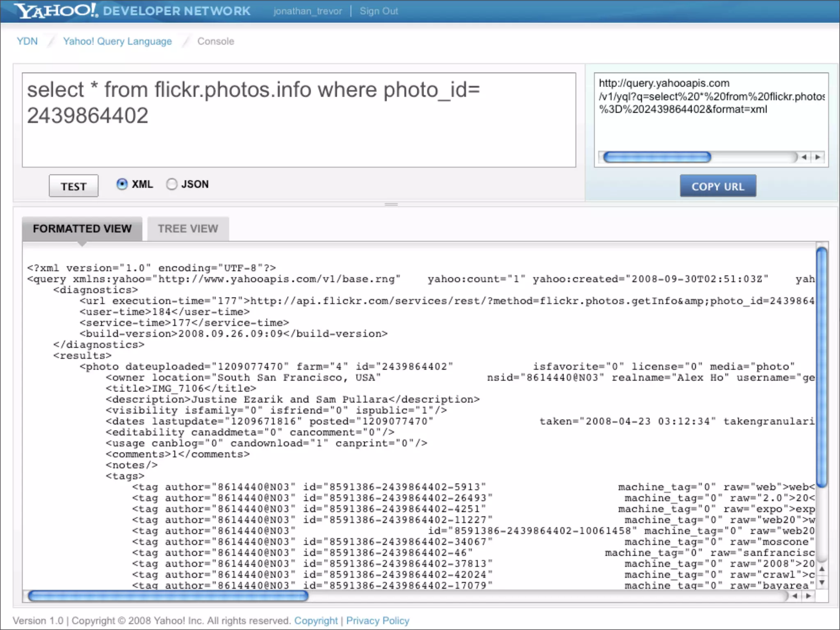Open Yahoo! Query Language breadcrumb
The image size is (840, 630).
pyautogui.click(x=117, y=41)
